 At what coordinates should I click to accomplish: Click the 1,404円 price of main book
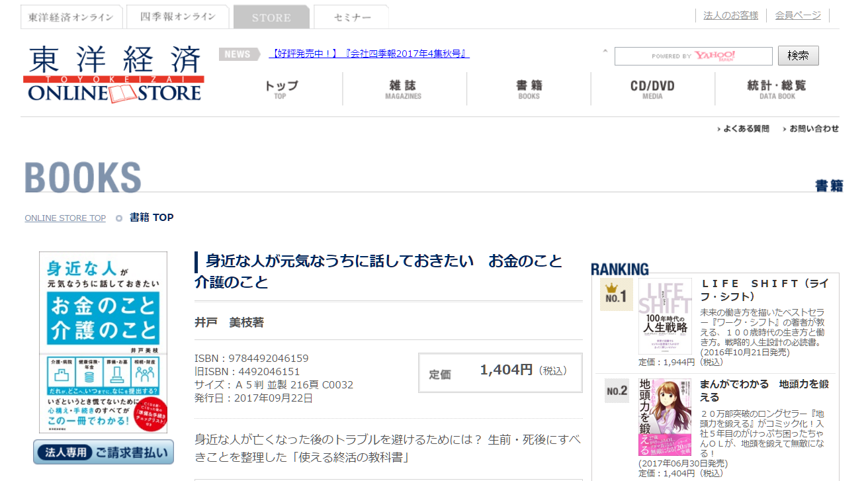click(506, 370)
